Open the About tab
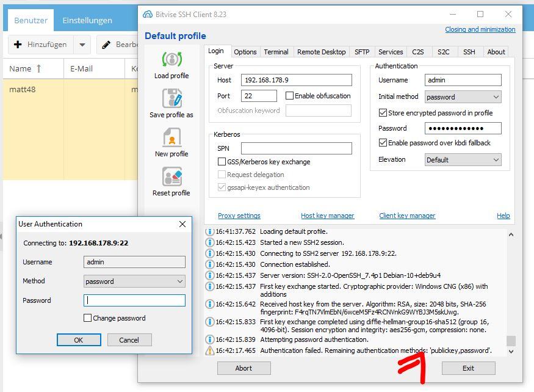This screenshot has height=392, width=534. [x=496, y=52]
